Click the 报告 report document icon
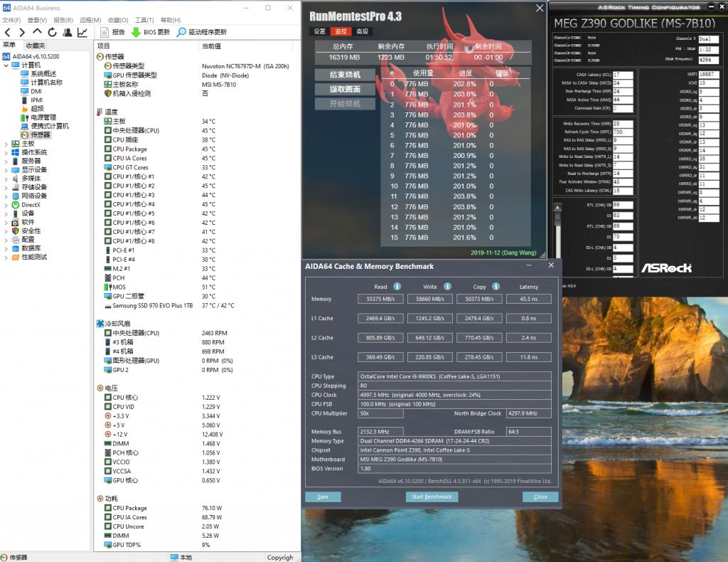The image size is (728, 562). click(x=104, y=32)
